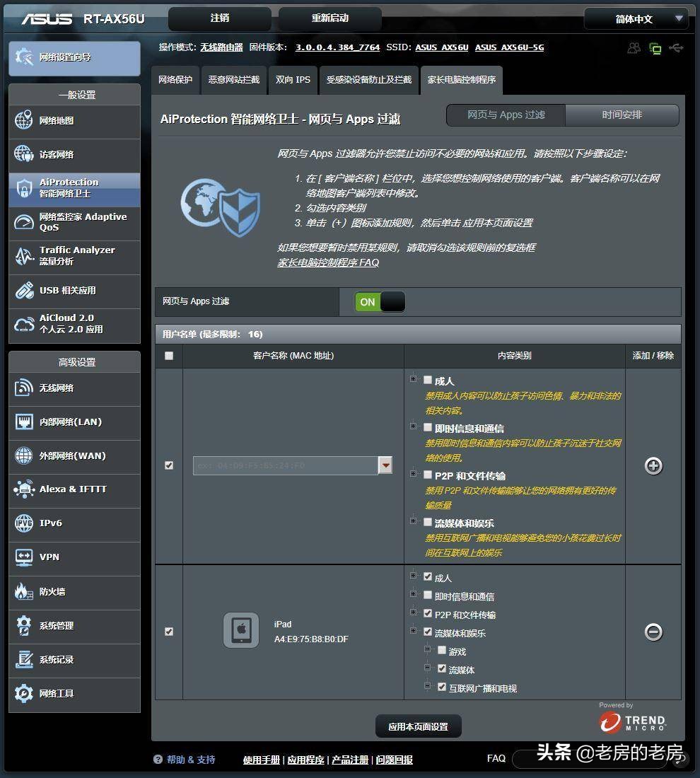Check iPad's 游戏 sub-category checkbox

coord(442,651)
